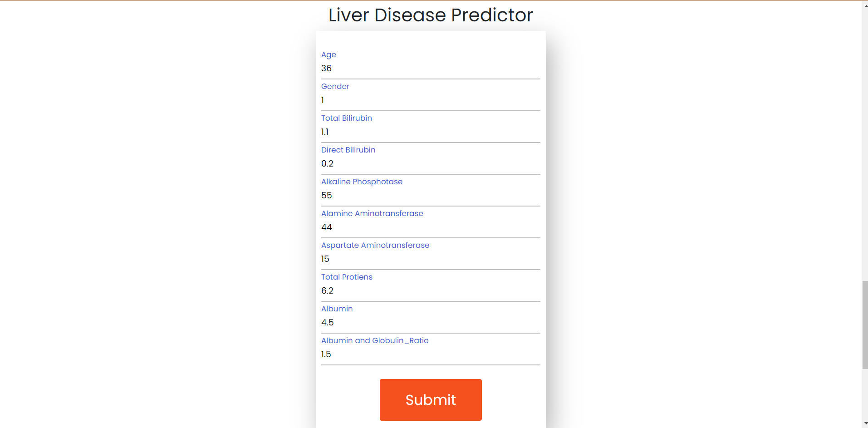Select the Albumin and Globulin_Ratio field
The height and width of the screenshot is (428, 868).
pyautogui.click(x=430, y=355)
